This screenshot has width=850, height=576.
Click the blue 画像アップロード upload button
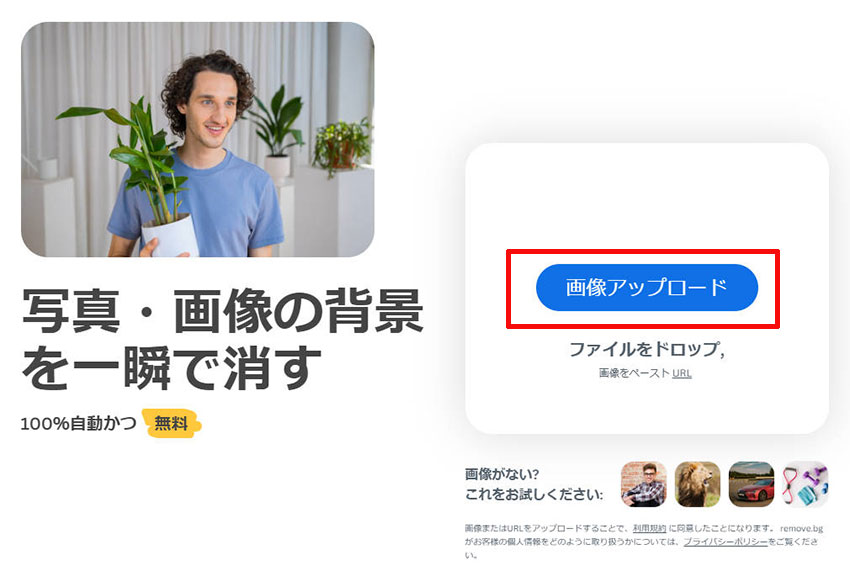click(x=647, y=288)
